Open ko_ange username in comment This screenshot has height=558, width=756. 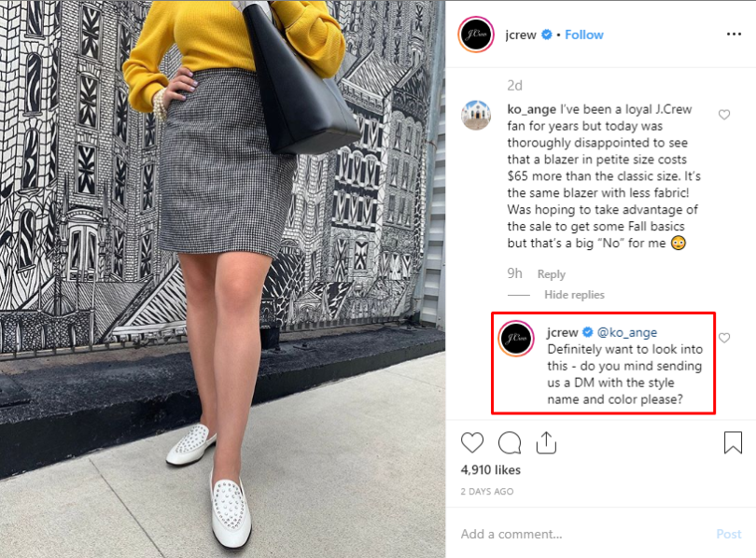531,110
